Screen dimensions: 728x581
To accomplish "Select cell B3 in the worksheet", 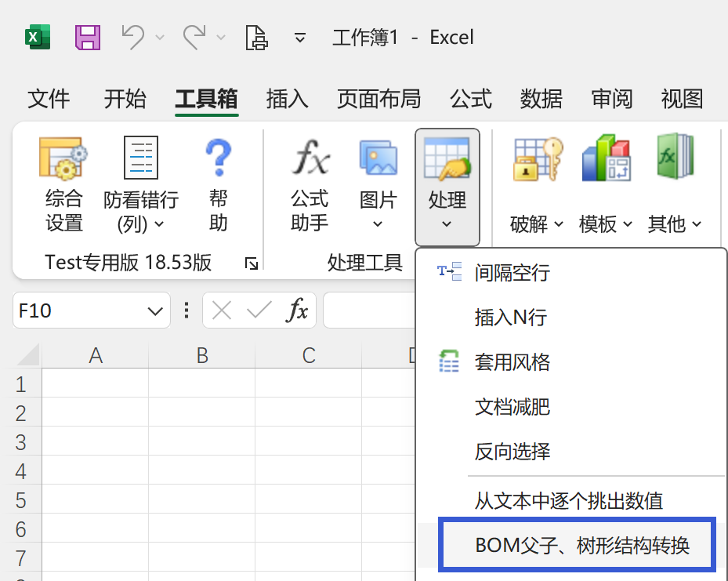I will (x=201, y=442).
